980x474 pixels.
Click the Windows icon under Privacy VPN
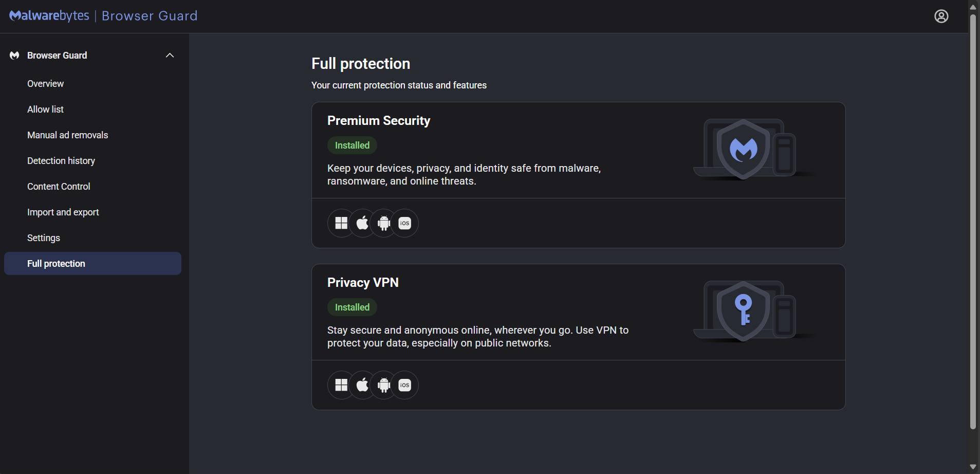(x=341, y=385)
